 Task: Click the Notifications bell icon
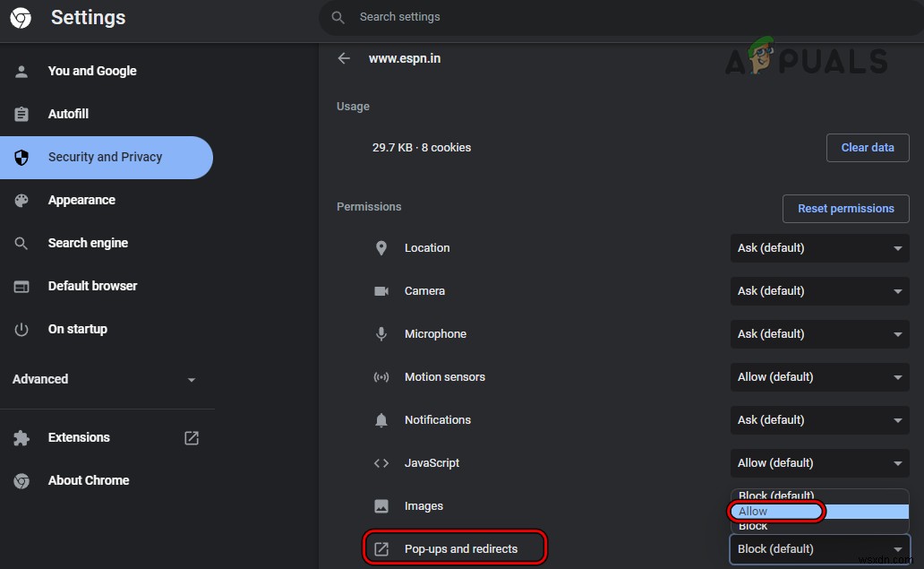pyautogui.click(x=381, y=419)
